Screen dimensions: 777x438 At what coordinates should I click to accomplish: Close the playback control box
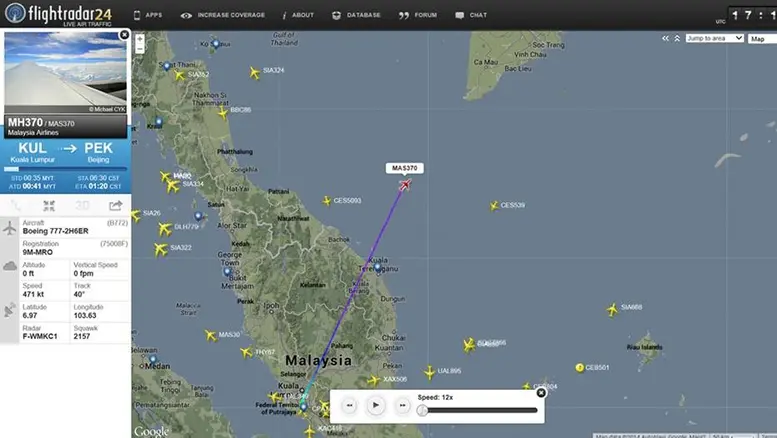pyautogui.click(x=541, y=393)
